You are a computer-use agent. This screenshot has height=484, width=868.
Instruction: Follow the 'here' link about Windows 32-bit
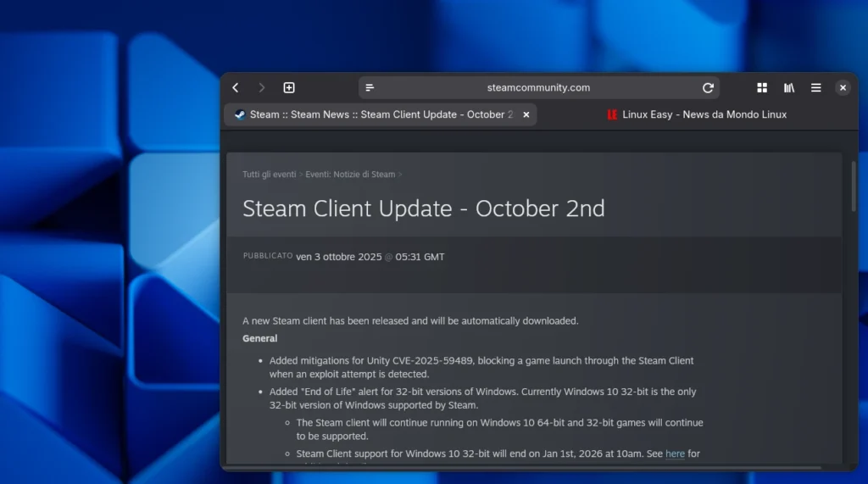[x=675, y=453]
